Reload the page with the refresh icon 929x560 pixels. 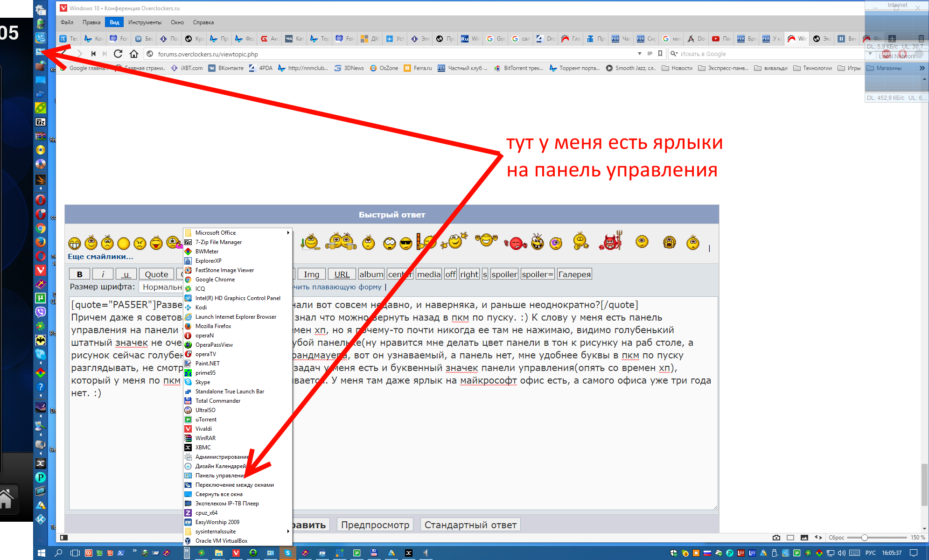tap(118, 54)
